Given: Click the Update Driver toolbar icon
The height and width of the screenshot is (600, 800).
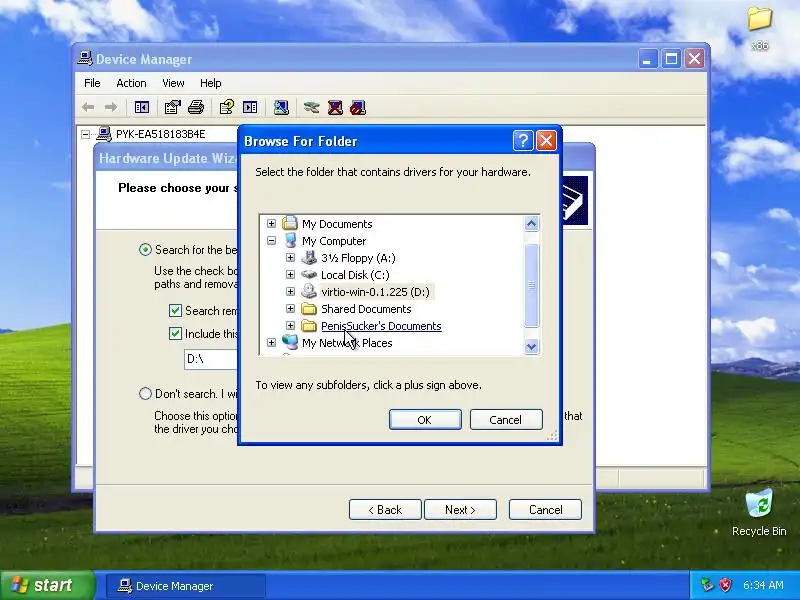Looking at the screenshot, I should click(x=311, y=107).
